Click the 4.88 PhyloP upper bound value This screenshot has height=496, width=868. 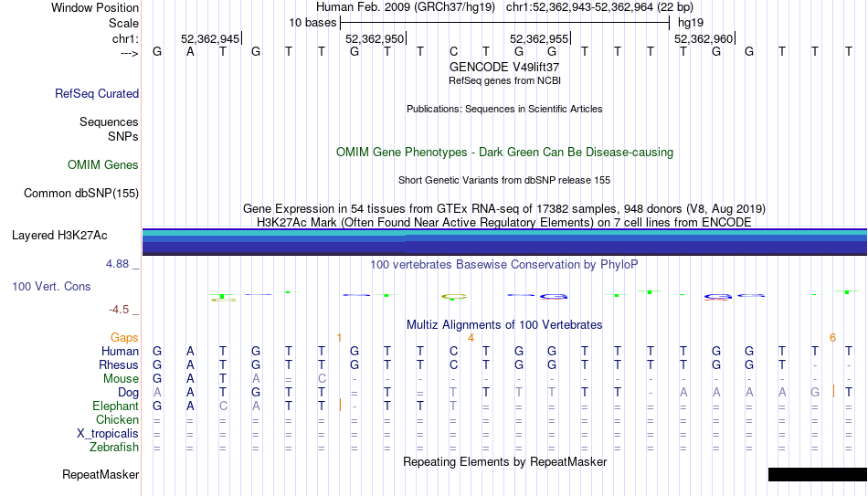click(117, 264)
